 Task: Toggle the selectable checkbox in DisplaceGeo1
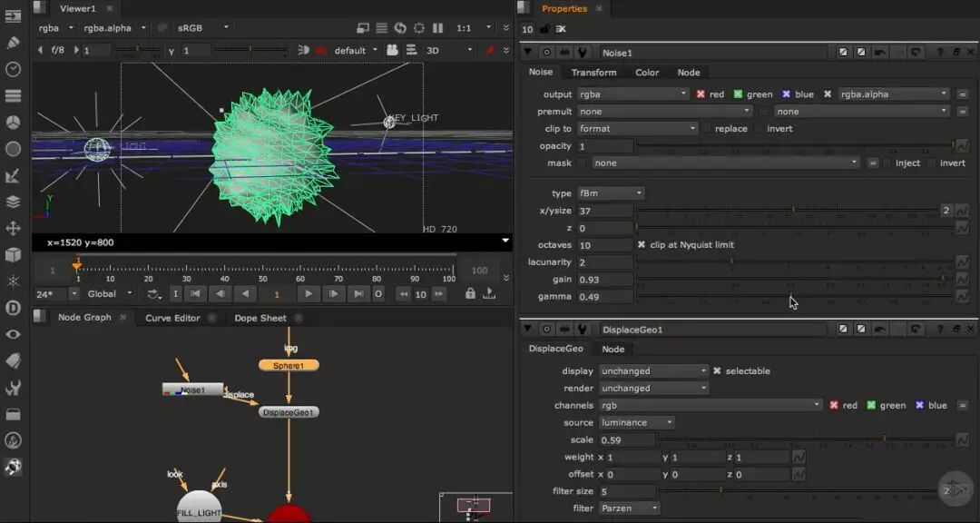(x=717, y=371)
